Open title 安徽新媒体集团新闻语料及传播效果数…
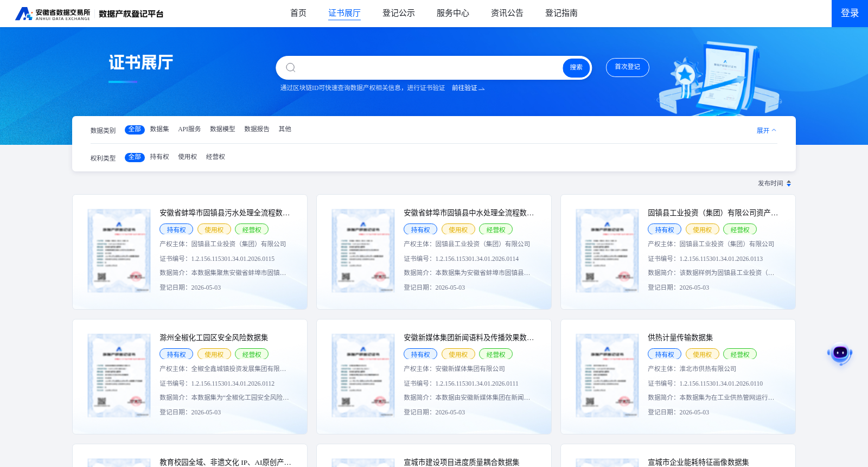The height and width of the screenshot is (467, 868). (469, 337)
